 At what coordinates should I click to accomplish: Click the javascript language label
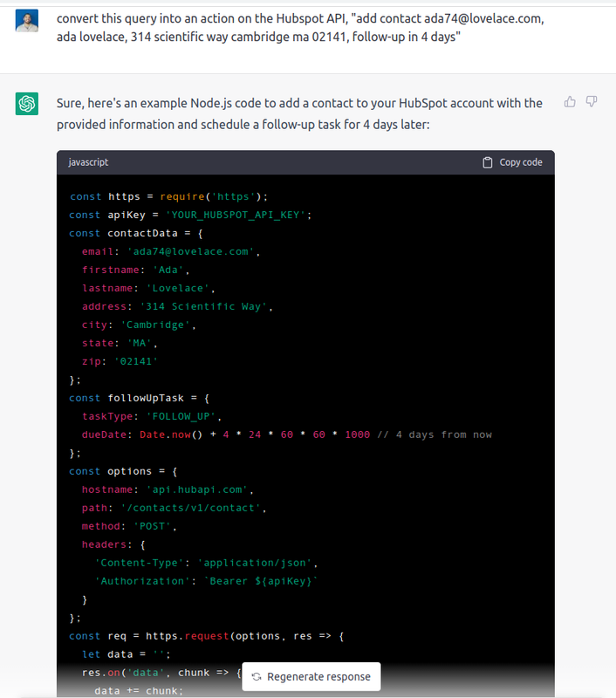(x=88, y=162)
